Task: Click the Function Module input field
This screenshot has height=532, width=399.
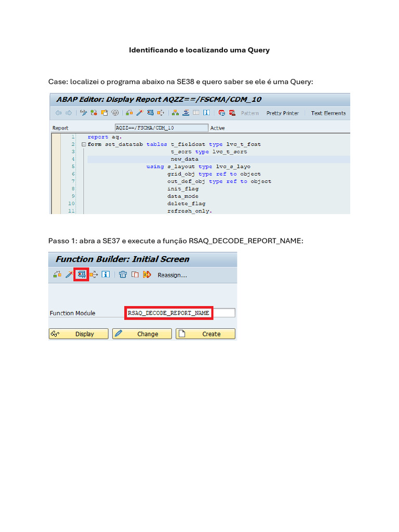Action: (x=180, y=313)
